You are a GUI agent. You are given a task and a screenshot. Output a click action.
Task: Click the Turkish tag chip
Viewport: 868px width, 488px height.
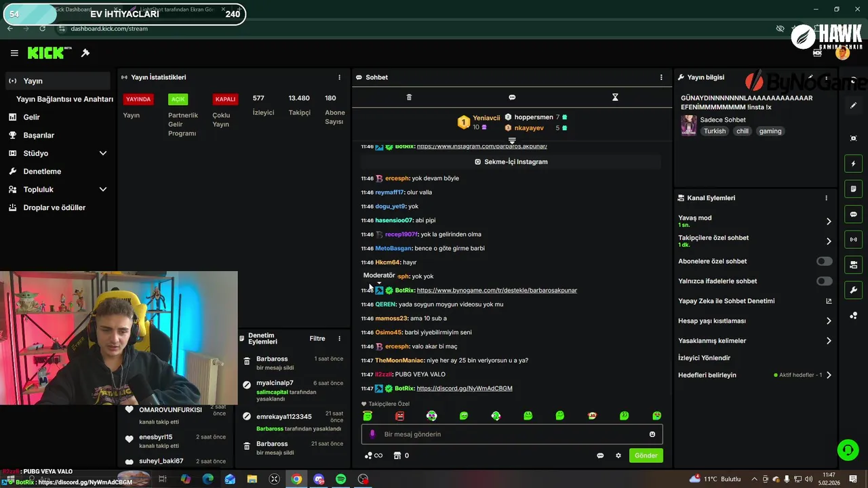coord(714,131)
